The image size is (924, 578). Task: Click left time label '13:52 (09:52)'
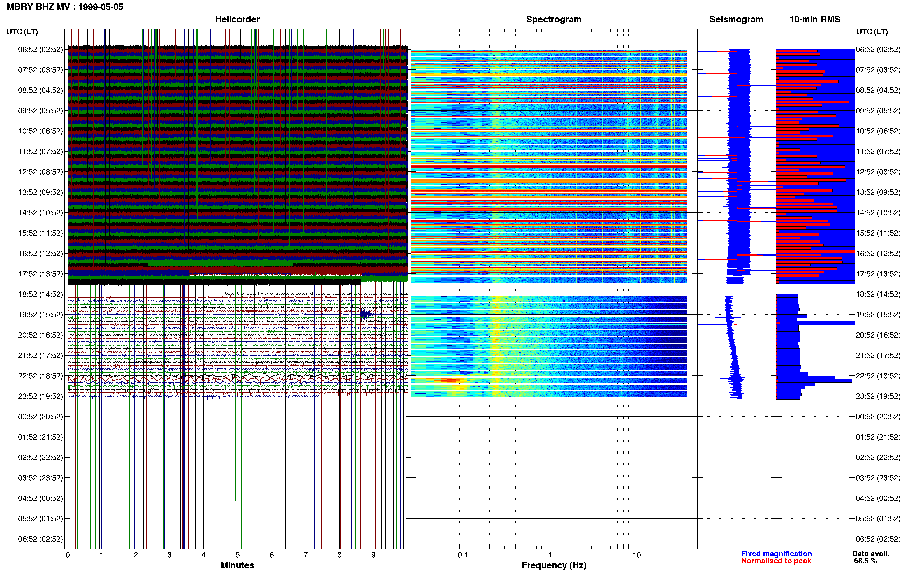point(40,192)
